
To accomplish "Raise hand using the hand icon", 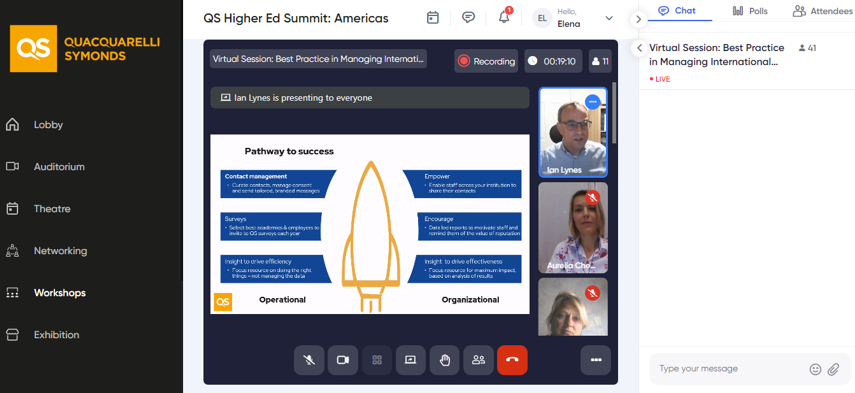I will (444, 360).
